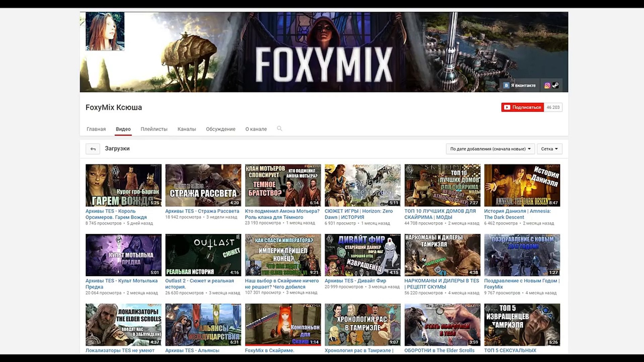The height and width of the screenshot is (362, 644).
Task: Open the Культ Мотылька Предка thumbnail
Action: click(x=123, y=255)
